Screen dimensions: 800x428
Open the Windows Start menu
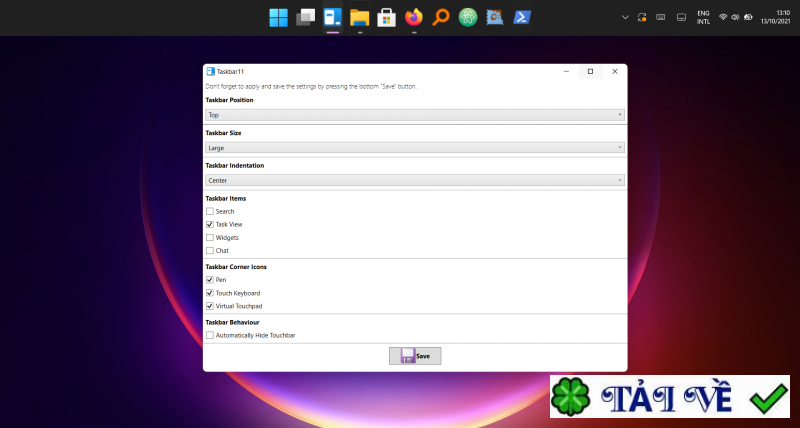[x=279, y=17]
